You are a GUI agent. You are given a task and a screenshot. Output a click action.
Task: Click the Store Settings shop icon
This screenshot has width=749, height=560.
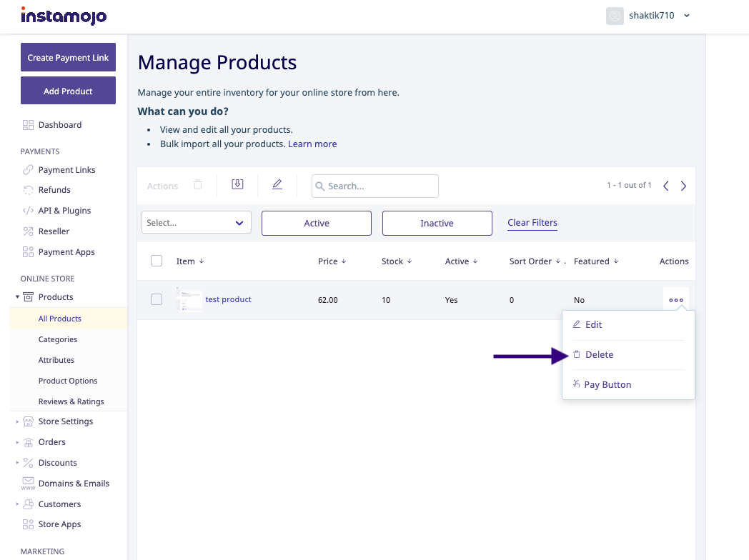click(28, 421)
